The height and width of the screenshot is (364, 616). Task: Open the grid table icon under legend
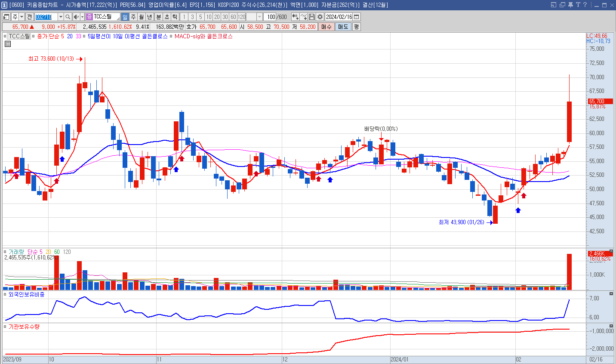[7, 44]
